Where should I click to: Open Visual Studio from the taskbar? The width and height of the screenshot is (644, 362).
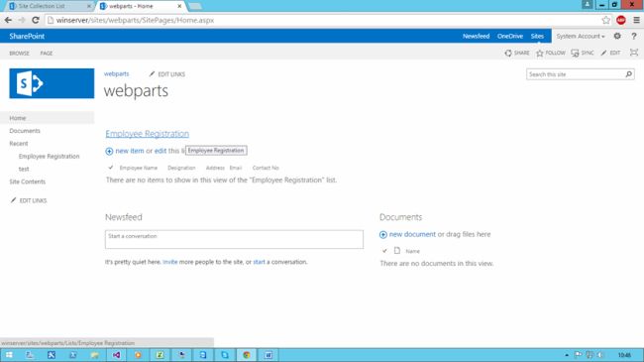pos(116,355)
